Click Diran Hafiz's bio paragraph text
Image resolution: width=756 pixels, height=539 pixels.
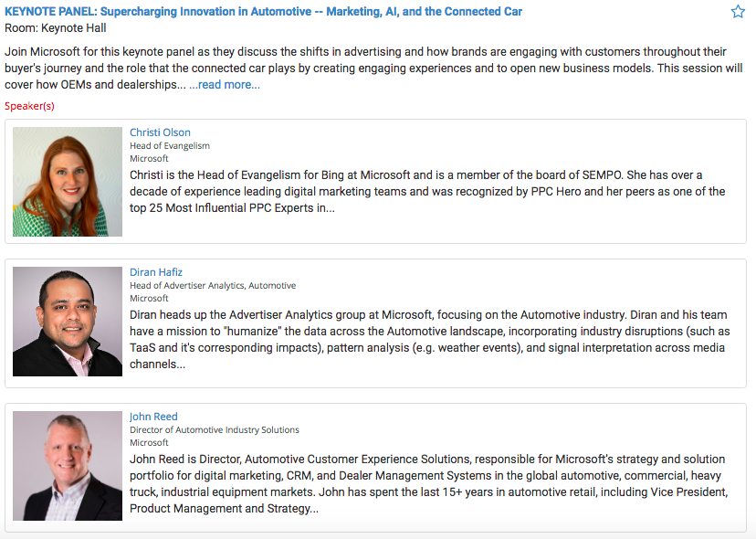[429, 338]
